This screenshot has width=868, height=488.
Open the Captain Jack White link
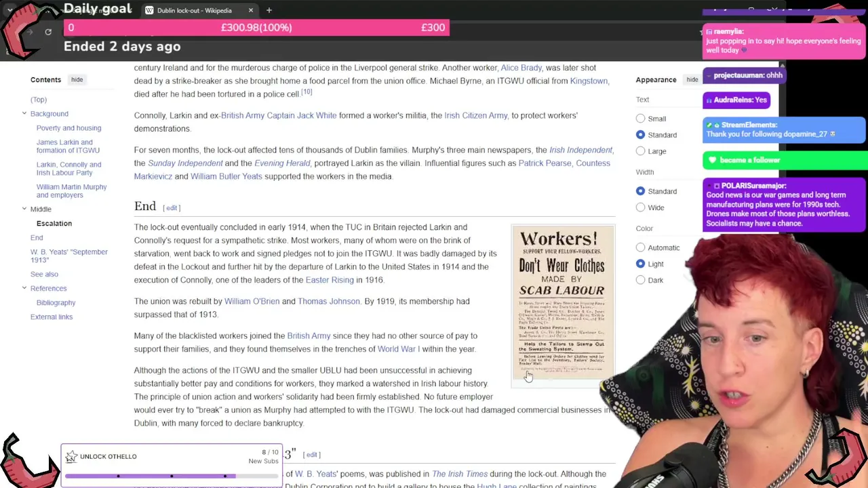coord(301,115)
